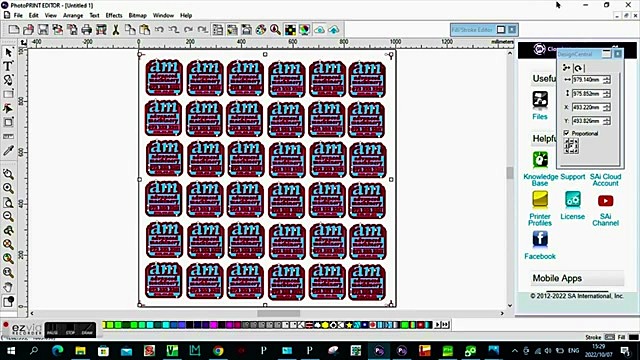Click the Mobile Apps heading button
640x360 pixels.
577,278
